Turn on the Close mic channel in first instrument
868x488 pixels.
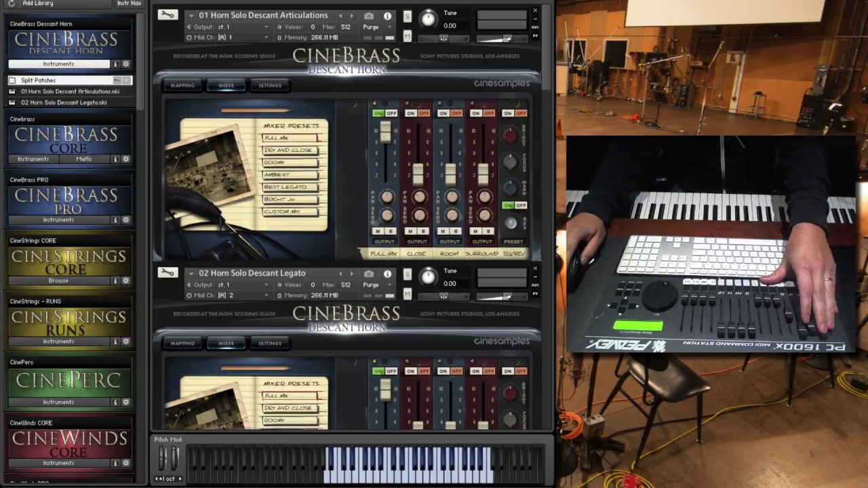coord(410,113)
